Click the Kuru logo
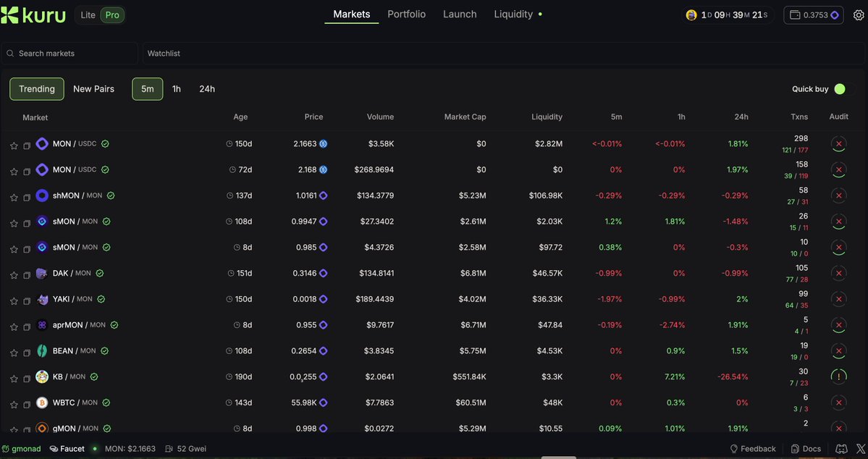The image size is (868, 459). [33, 15]
